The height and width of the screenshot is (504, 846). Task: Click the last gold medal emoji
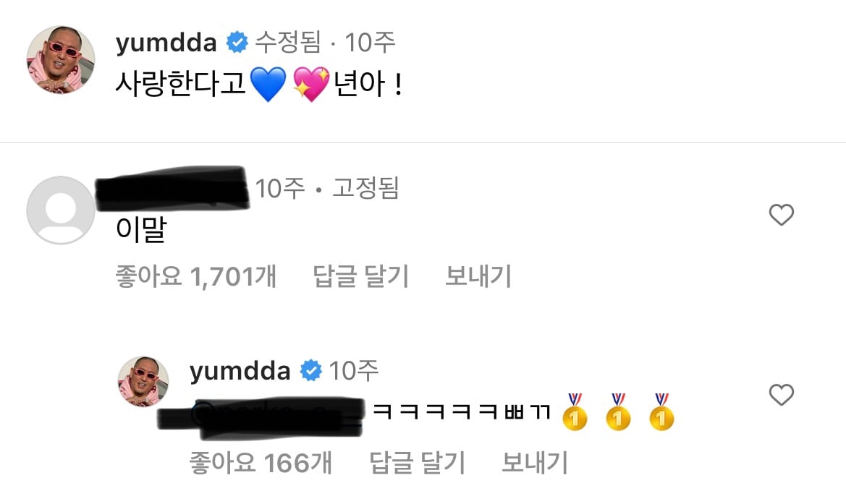(661, 412)
